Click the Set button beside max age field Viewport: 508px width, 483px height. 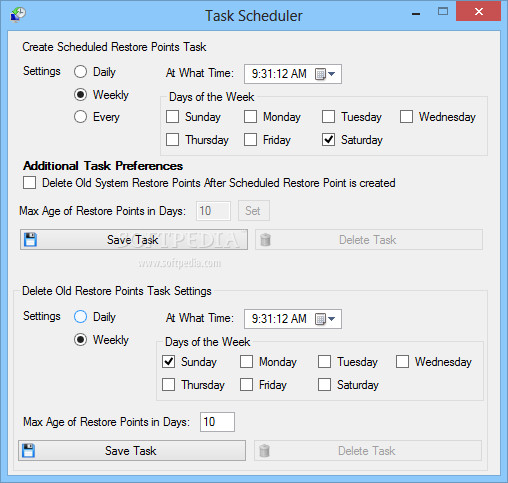pos(254,211)
